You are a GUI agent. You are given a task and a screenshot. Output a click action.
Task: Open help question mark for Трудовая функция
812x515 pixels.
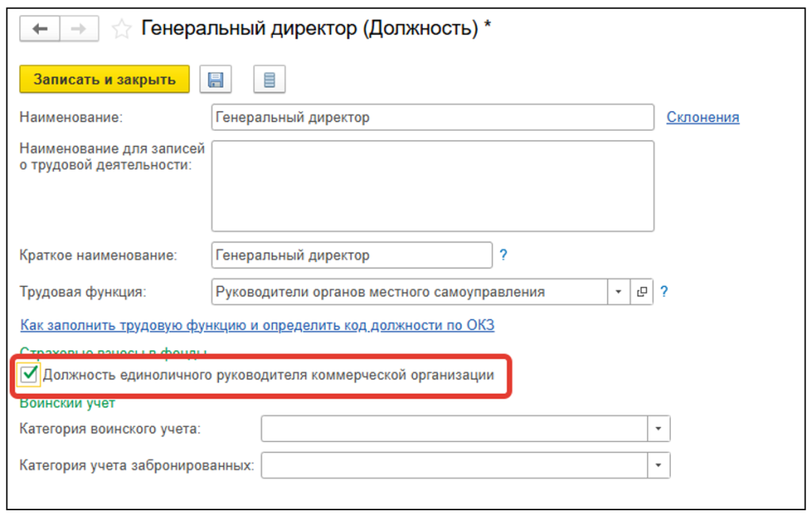pyautogui.click(x=664, y=292)
